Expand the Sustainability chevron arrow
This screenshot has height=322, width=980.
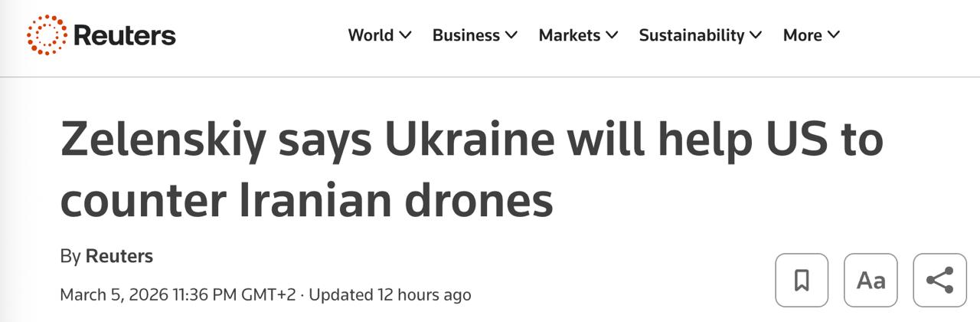click(756, 35)
